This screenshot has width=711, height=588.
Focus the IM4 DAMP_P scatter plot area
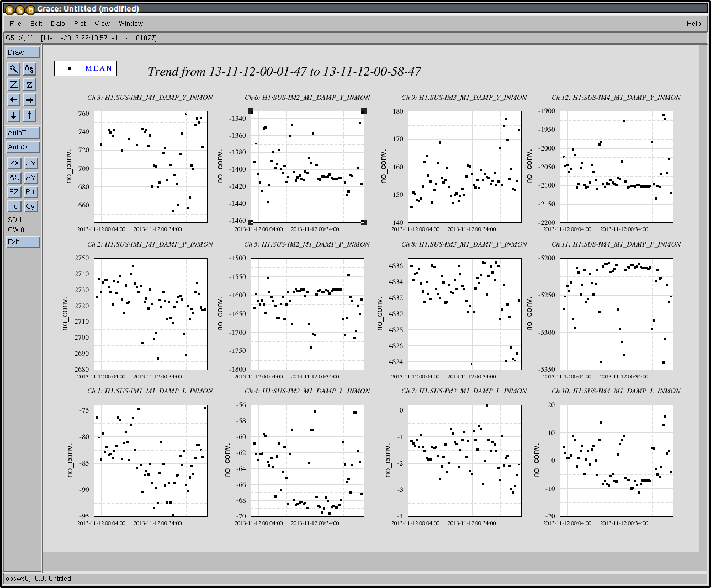(x=617, y=314)
